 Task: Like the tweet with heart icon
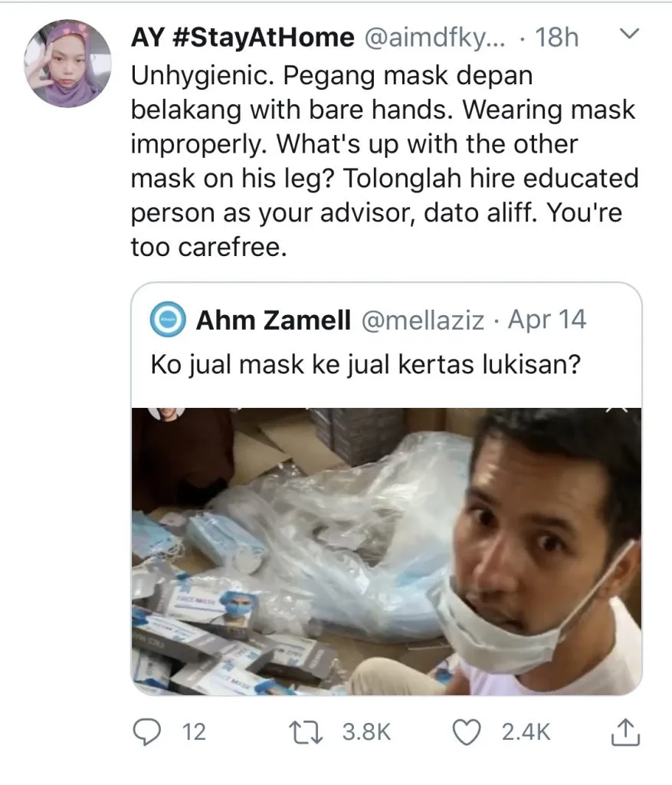467,732
